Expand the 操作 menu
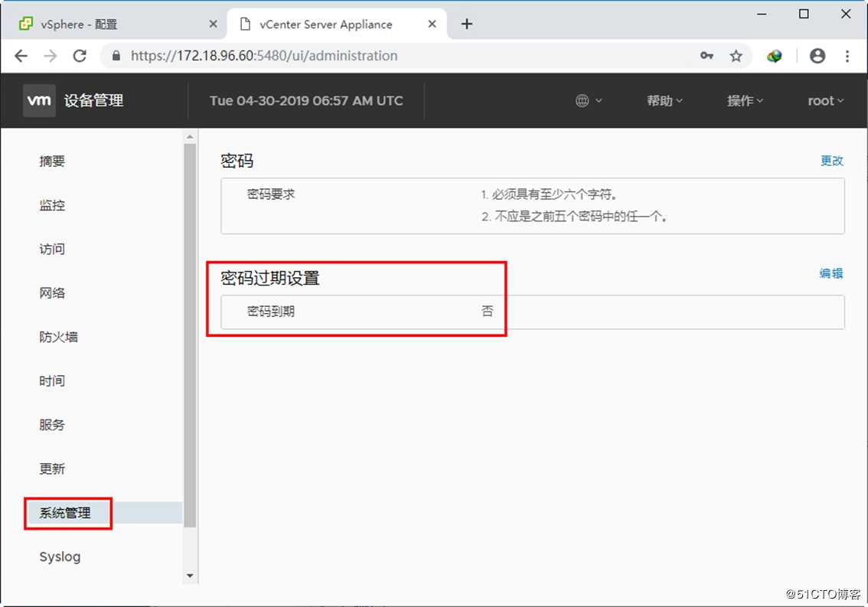 click(745, 101)
